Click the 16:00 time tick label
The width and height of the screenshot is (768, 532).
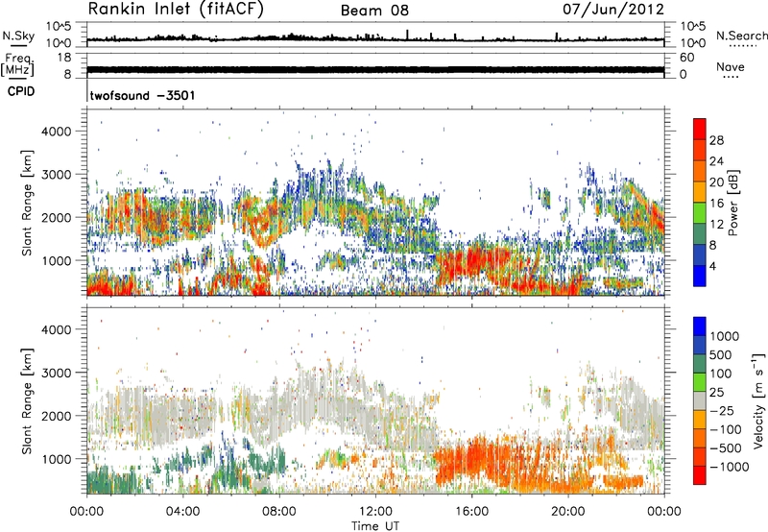[x=471, y=511]
